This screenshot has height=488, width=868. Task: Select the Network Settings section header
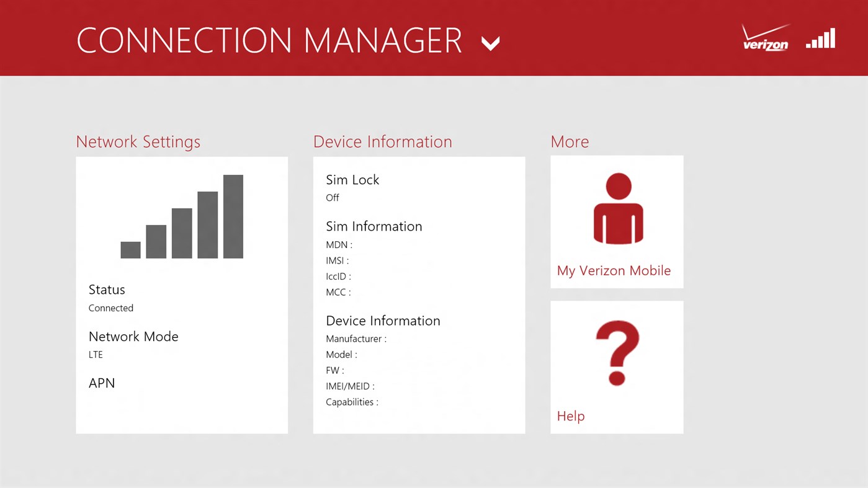pos(138,141)
